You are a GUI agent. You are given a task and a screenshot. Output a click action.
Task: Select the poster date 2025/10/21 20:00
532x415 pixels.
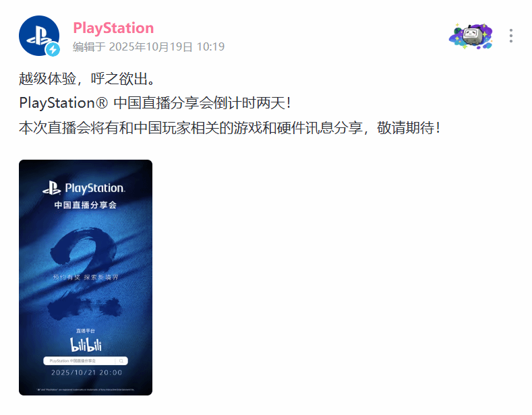click(x=86, y=373)
